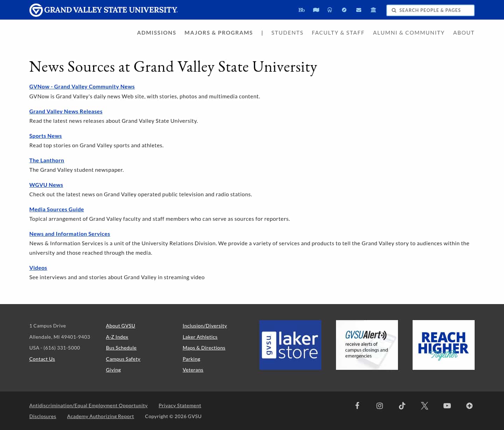
Task: Open the Privacy Statement link
Action: tap(180, 406)
